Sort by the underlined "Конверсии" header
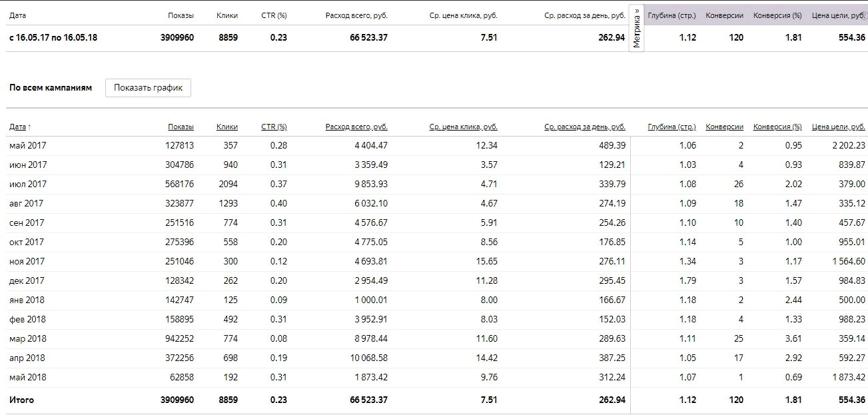 point(724,127)
